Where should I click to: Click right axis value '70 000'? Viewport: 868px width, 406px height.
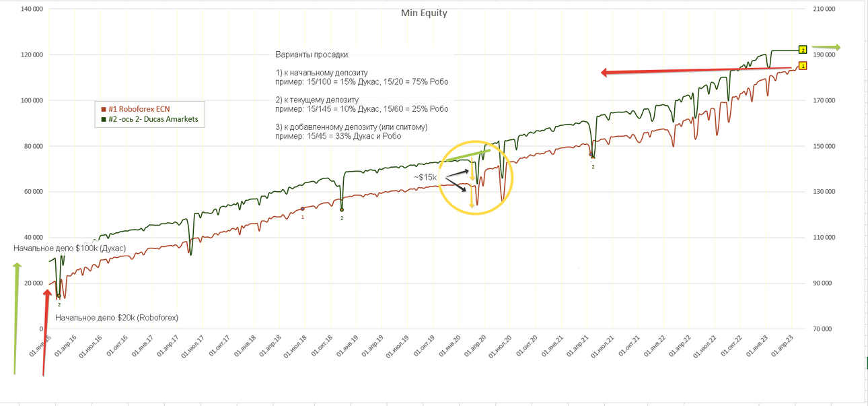[x=823, y=329]
